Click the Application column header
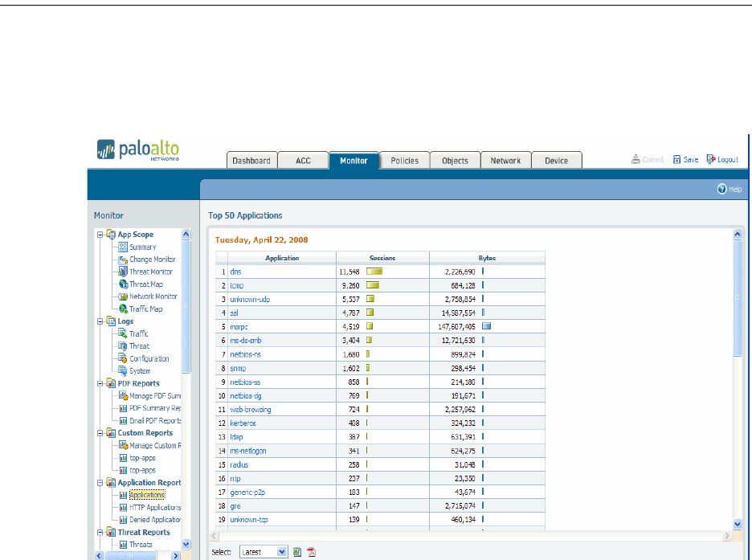This screenshot has height=560, width=752. [282, 258]
